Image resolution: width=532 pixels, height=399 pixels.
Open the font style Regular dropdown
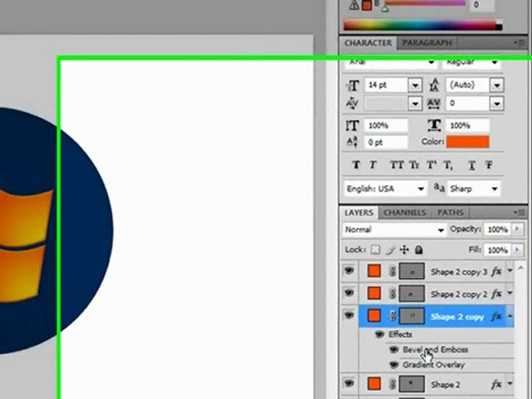(494, 63)
